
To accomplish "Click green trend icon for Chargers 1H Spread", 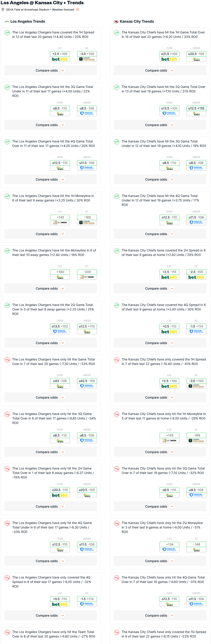I will 7,33.
